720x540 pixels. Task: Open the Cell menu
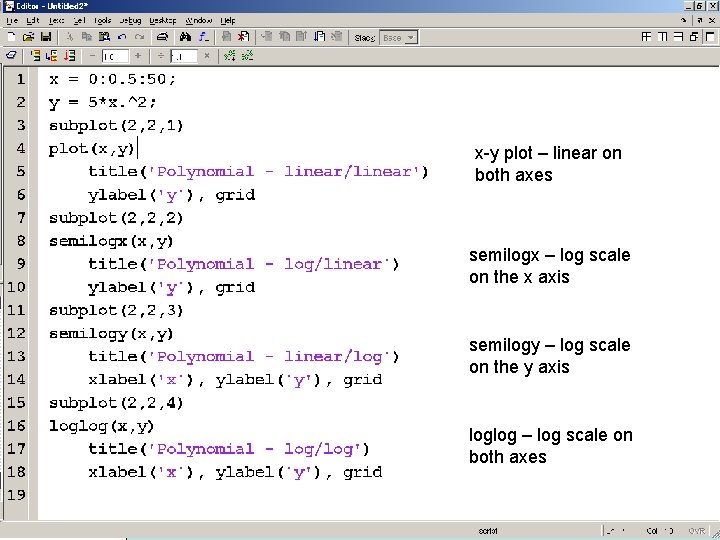[x=79, y=21]
